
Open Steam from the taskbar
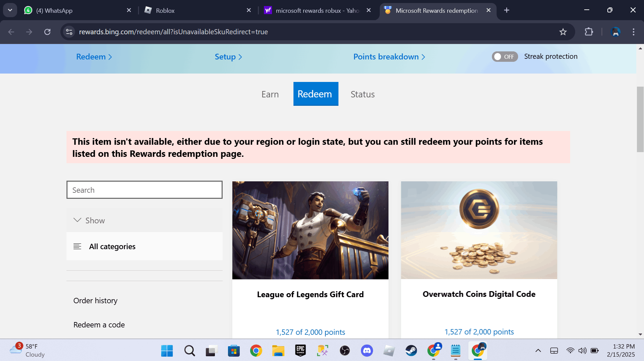411,351
